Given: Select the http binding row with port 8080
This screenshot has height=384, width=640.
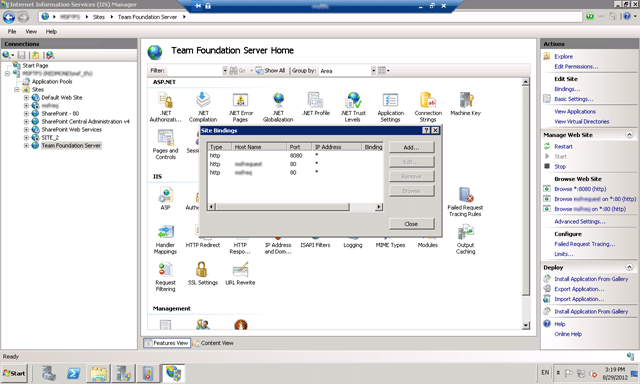Looking at the screenshot, I should (295, 155).
